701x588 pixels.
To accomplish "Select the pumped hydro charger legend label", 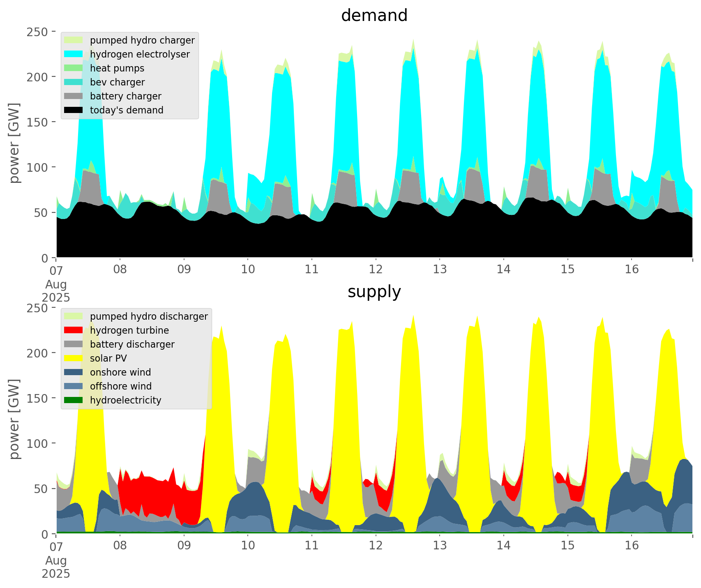I will click(x=142, y=40).
